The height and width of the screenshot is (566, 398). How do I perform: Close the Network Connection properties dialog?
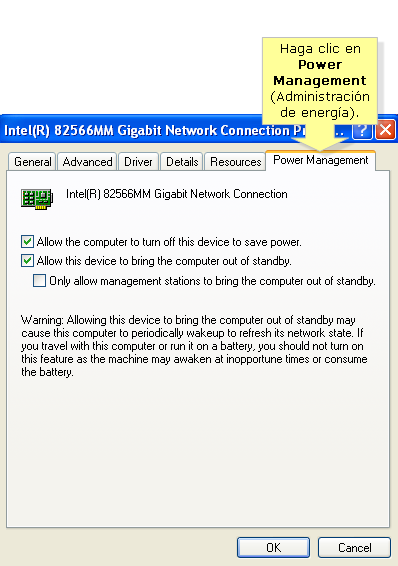click(385, 130)
